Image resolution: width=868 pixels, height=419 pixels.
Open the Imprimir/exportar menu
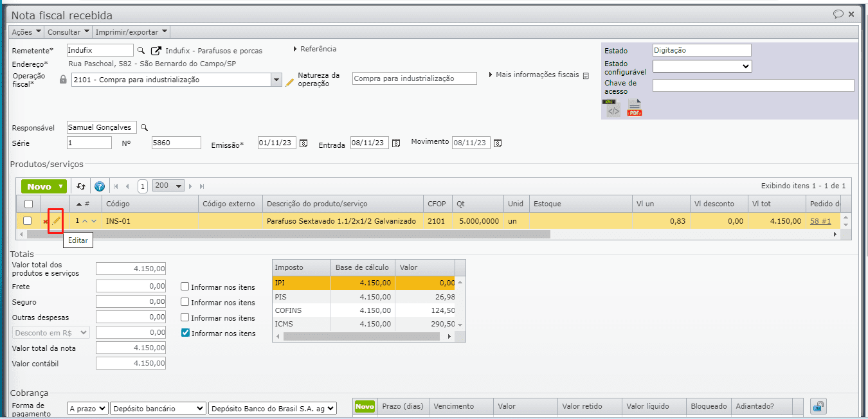[x=131, y=31]
